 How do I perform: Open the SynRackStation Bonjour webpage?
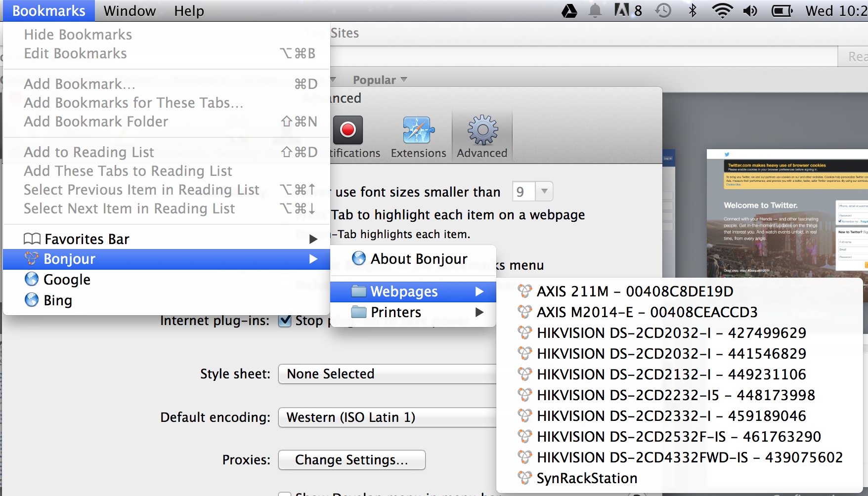click(x=587, y=478)
